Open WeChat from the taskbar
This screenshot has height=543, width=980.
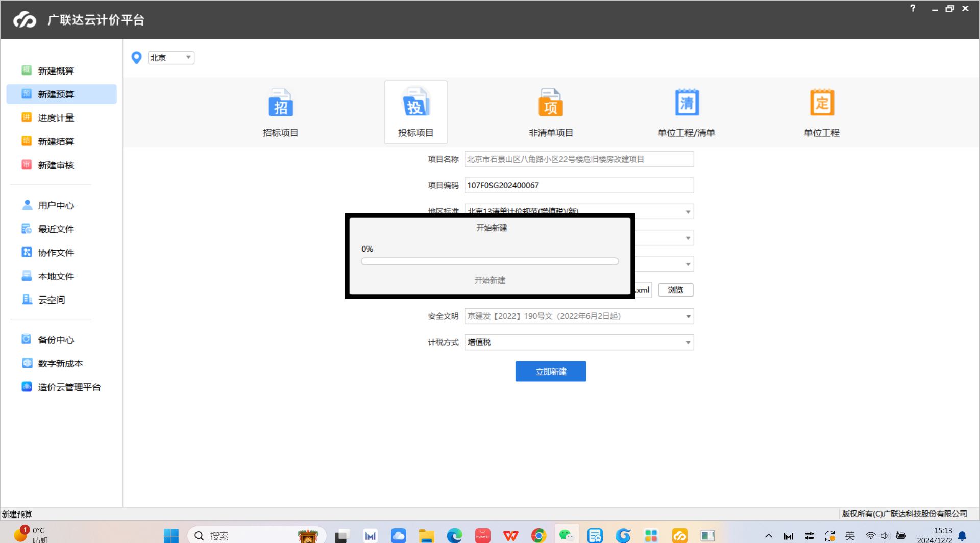567,535
